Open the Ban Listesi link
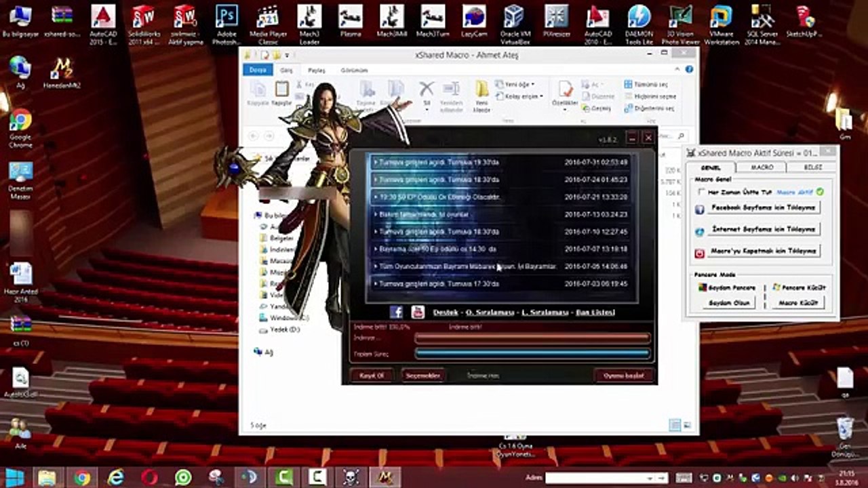The width and height of the screenshot is (868, 488). [x=595, y=312]
